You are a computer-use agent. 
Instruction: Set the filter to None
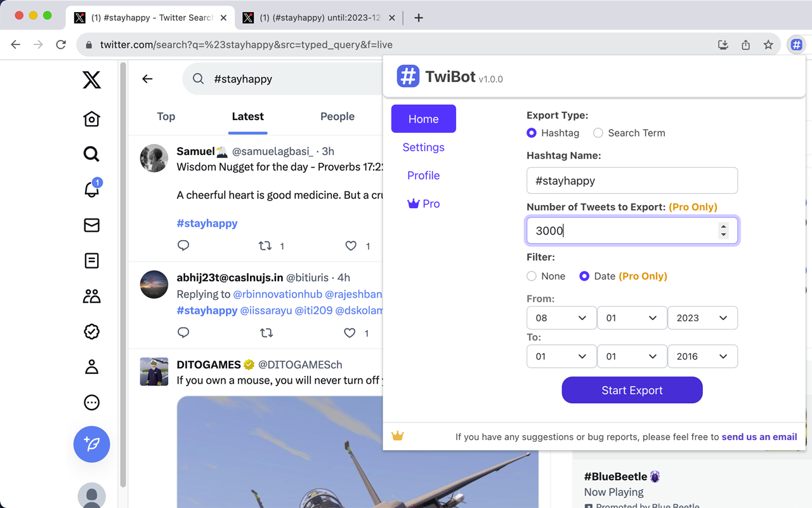[x=531, y=276]
